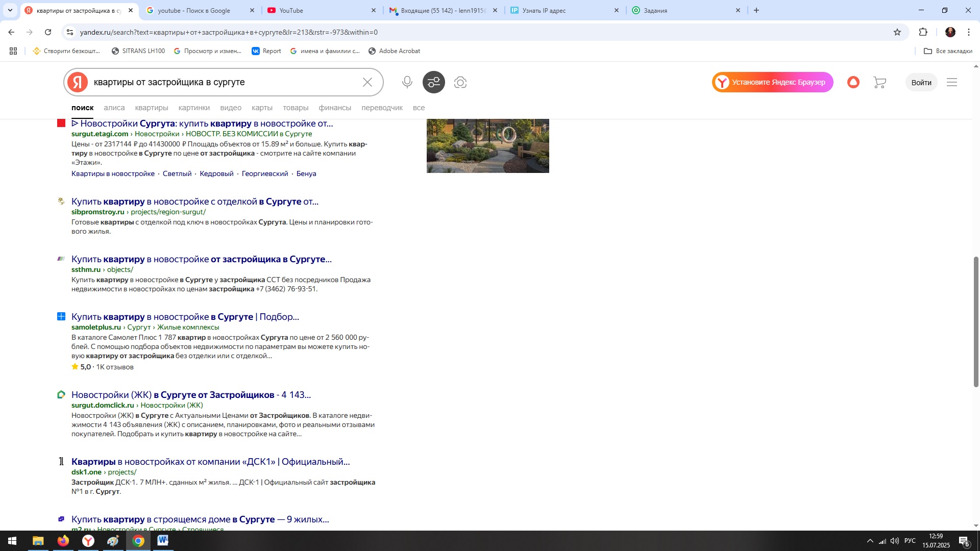The image size is (980, 551).
Task: Click the Войти login button
Action: click(x=921, y=82)
